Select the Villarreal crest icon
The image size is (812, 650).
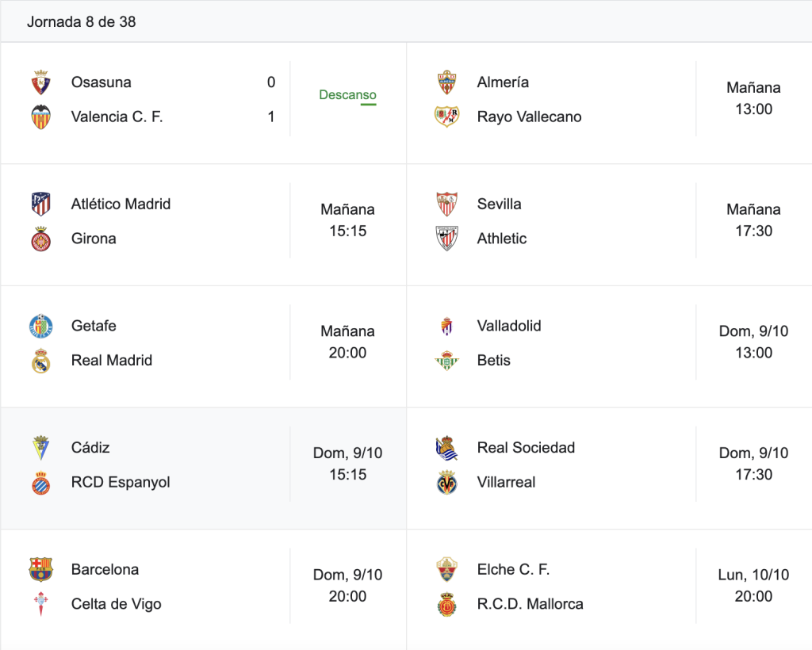[447, 482]
